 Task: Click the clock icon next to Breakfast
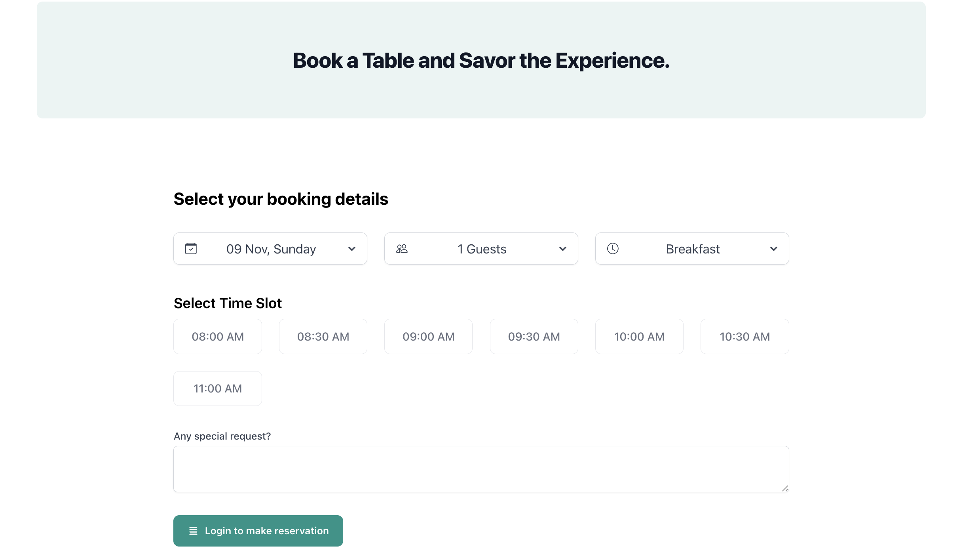click(613, 248)
